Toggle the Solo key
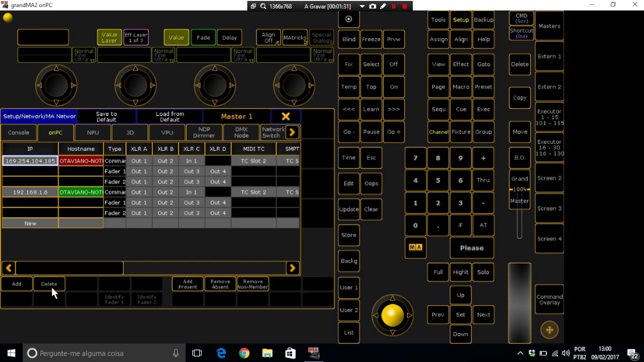Viewport: 644px width, 362px height. (483, 272)
